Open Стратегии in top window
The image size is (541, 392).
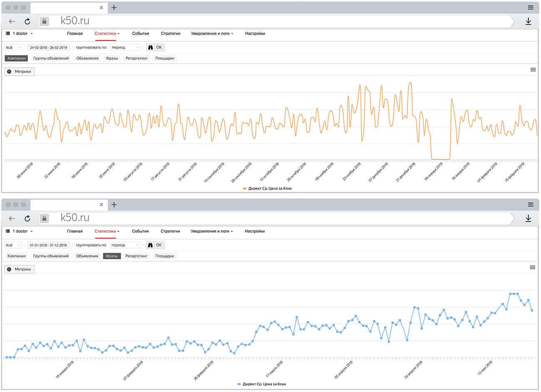click(171, 33)
